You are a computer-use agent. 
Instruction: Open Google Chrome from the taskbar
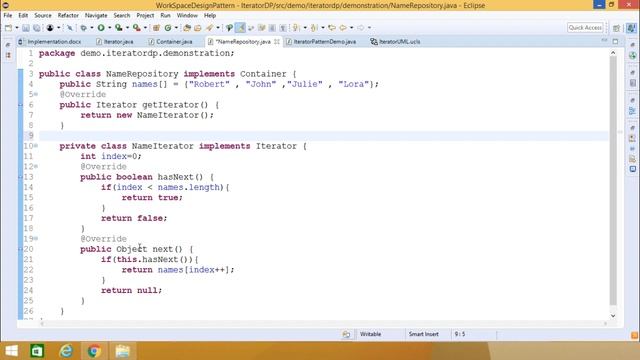pyautogui.click(x=94, y=351)
